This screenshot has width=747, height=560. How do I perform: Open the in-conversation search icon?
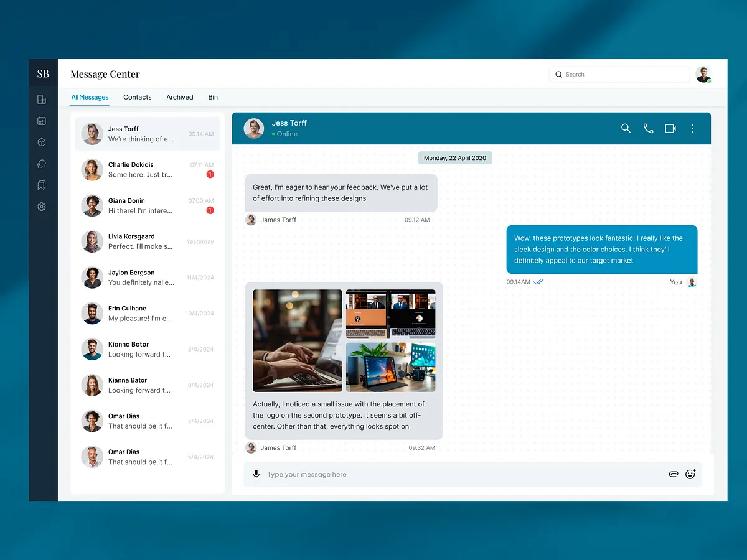626,128
